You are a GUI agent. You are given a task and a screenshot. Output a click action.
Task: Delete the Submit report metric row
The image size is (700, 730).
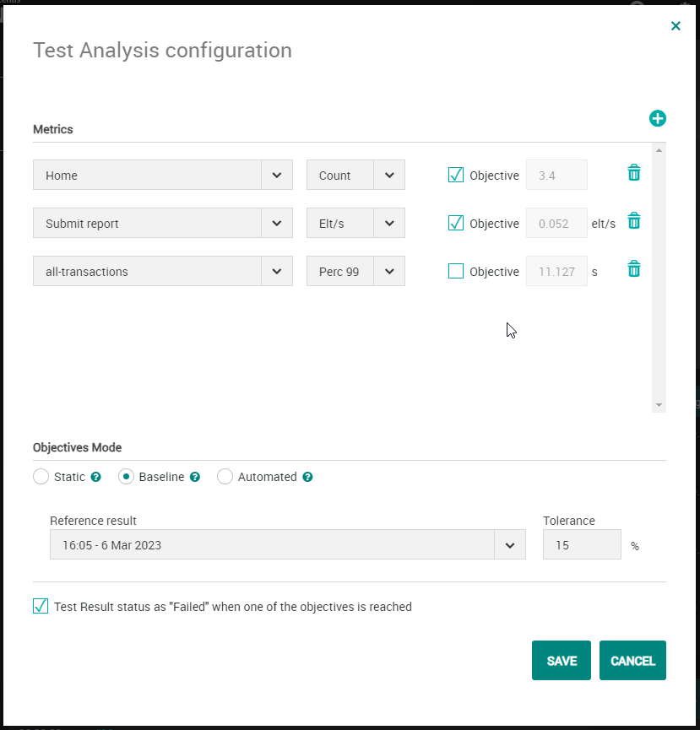(x=634, y=221)
